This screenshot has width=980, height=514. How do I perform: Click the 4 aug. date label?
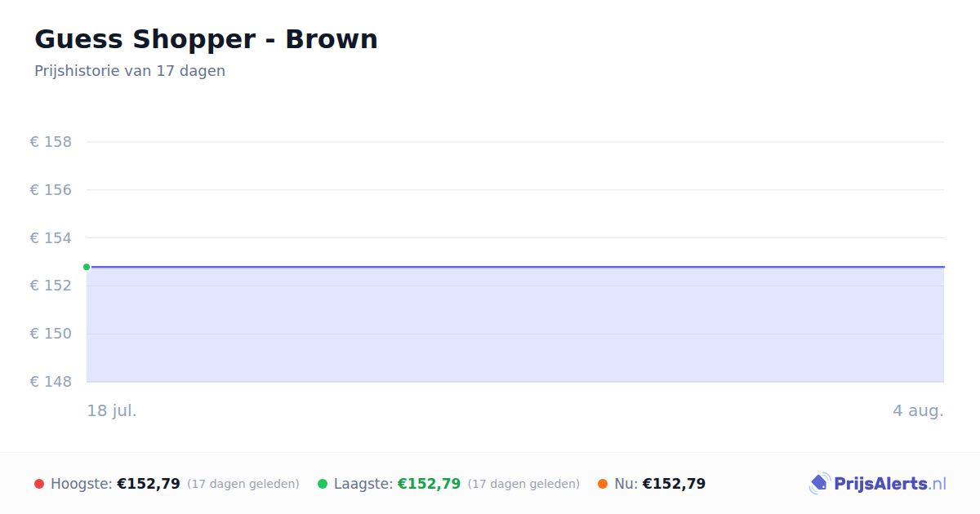pos(918,410)
